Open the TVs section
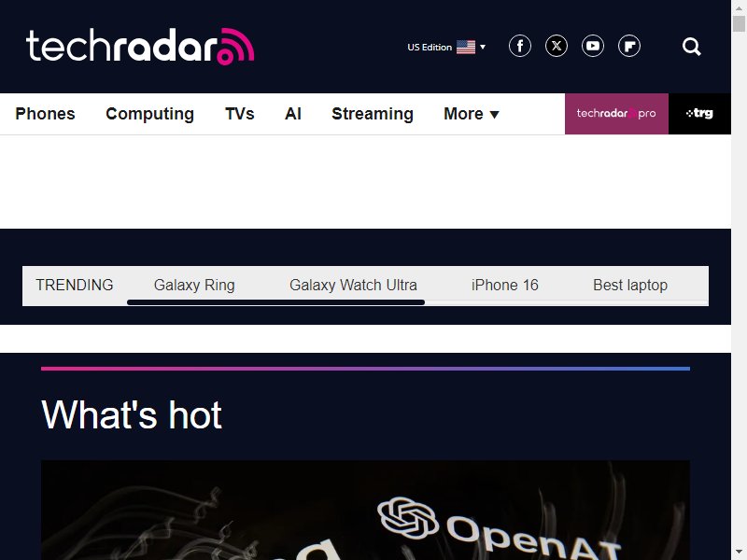The width and height of the screenshot is (747, 560). [240, 114]
